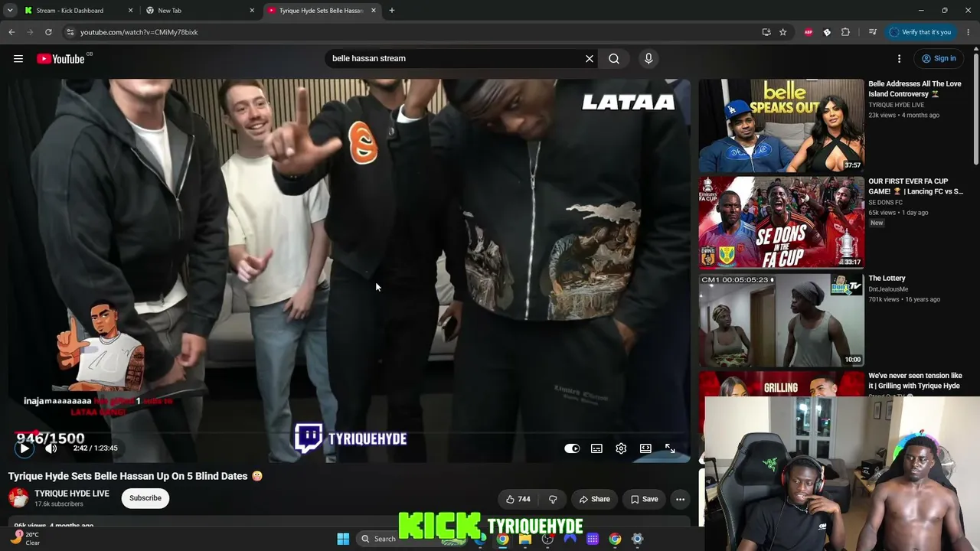Open Belle Addresses All The Love Island thumbnail
The image size is (980, 551).
(x=781, y=126)
